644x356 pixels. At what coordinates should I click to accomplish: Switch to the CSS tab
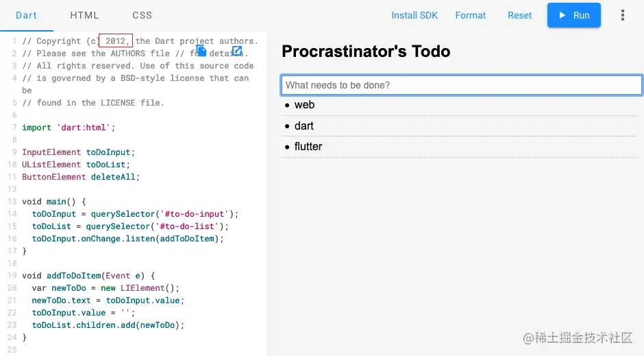point(142,15)
